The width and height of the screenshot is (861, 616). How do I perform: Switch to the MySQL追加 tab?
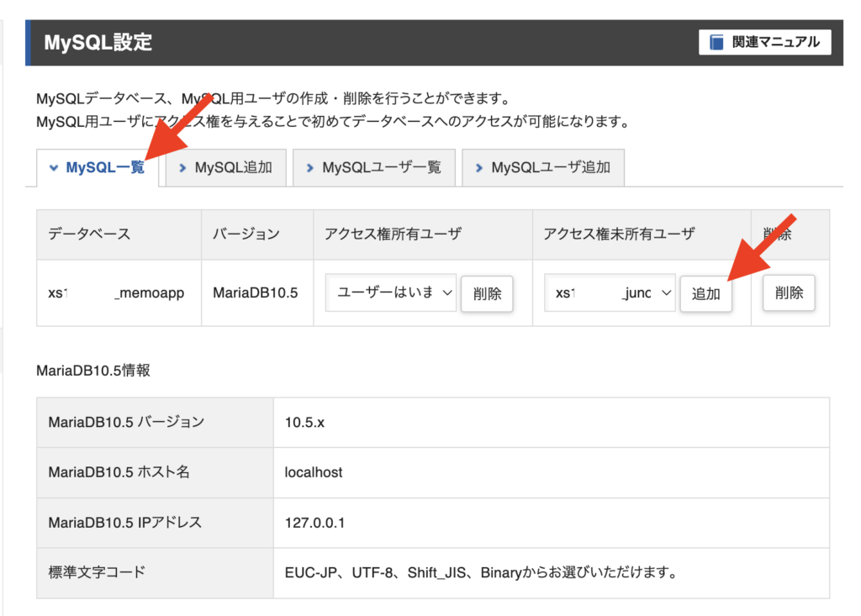[225, 167]
